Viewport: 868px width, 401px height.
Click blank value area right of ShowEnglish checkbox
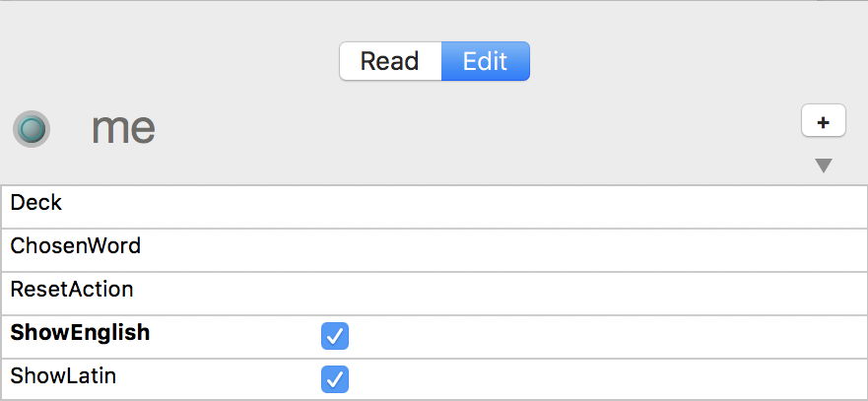point(591,336)
